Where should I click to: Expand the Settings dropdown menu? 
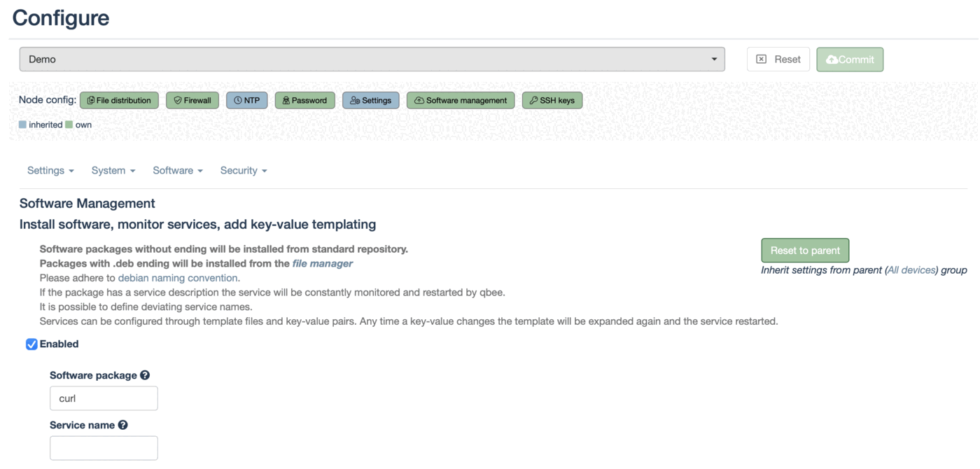50,171
